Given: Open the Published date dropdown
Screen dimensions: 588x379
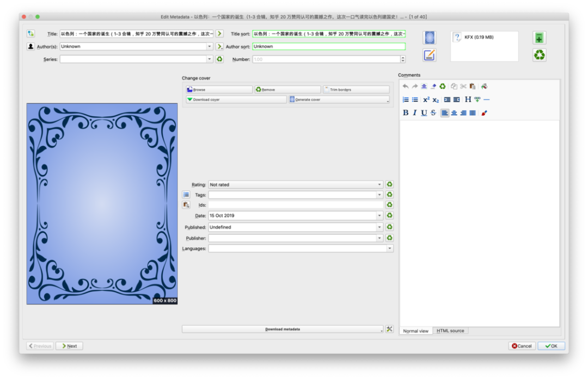Looking at the screenshot, I should tap(379, 227).
